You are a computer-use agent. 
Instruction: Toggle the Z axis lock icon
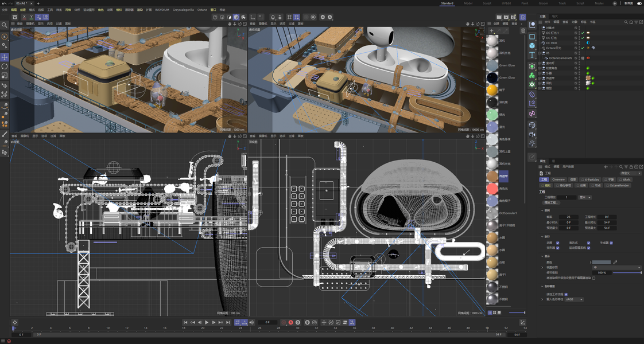pyautogui.click(x=38, y=17)
